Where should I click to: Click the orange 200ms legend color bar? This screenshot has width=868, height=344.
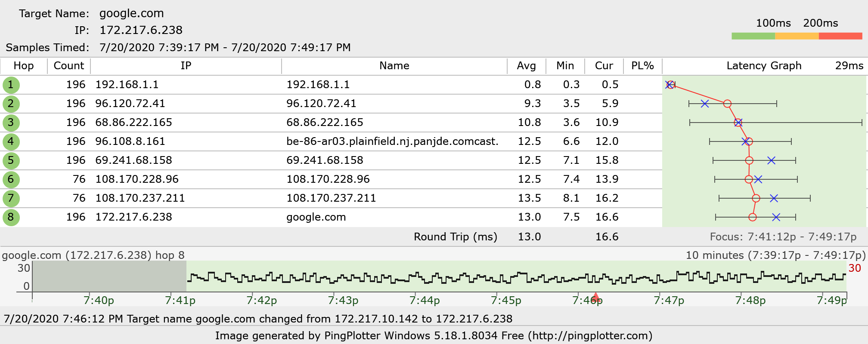[797, 36]
